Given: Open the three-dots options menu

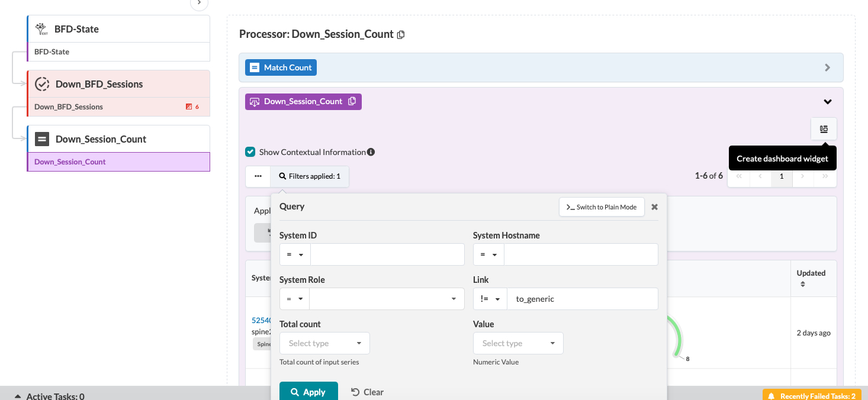Looking at the screenshot, I should tap(258, 176).
